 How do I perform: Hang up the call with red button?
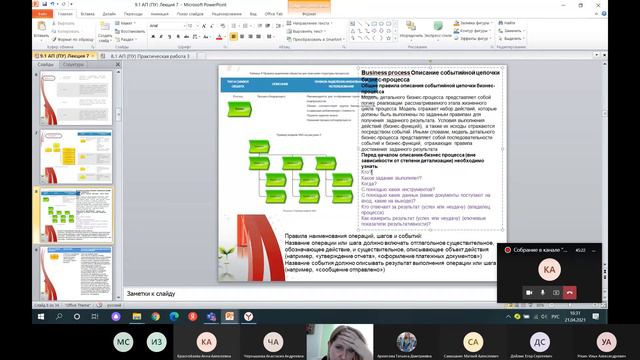click(569, 293)
